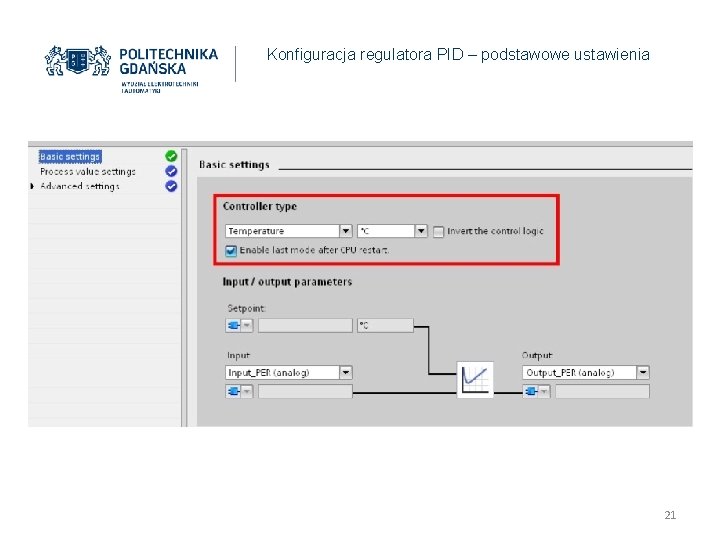Open Advanced settings tree entry
Viewport: 720px width, 540px height.
point(79,186)
